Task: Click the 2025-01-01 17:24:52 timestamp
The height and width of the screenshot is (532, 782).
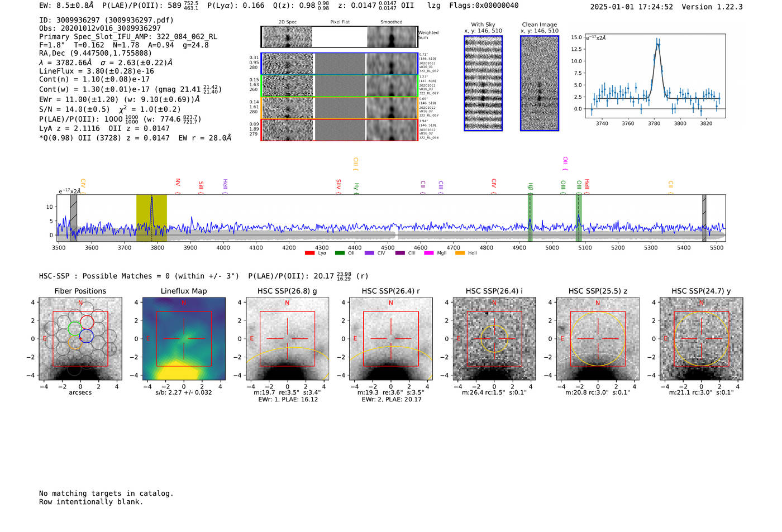Action: pyautogui.click(x=632, y=7)
